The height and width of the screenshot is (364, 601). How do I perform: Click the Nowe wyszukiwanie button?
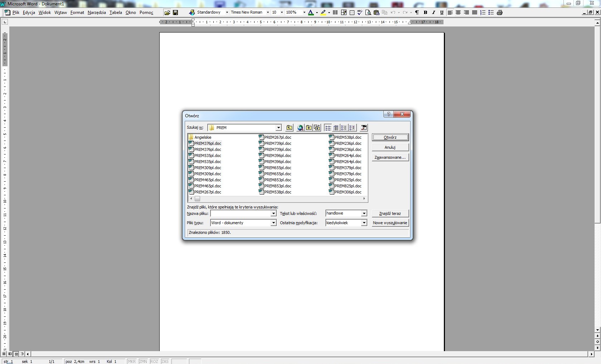coord(390,223)
